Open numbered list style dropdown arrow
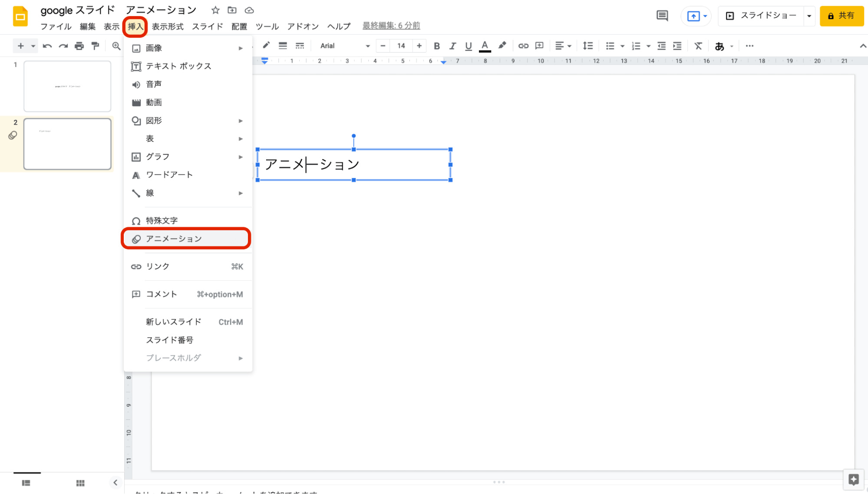Image resolution: width=868 pixels, height=494 pixels. tap(648, 46)
